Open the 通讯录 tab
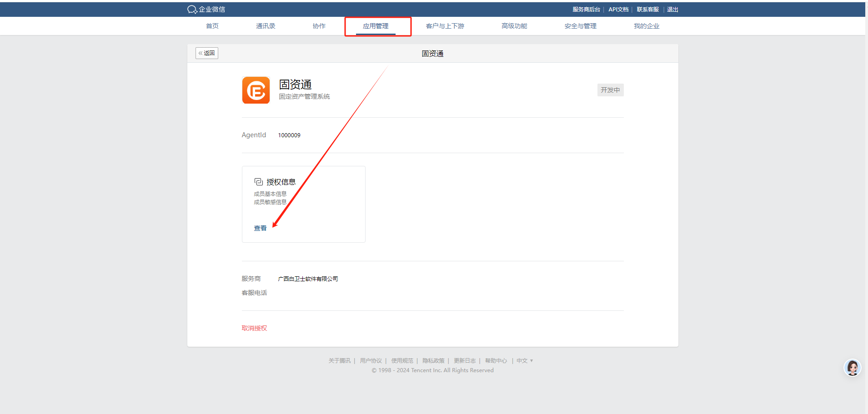 pyautogui.click(x=266, y=26)
